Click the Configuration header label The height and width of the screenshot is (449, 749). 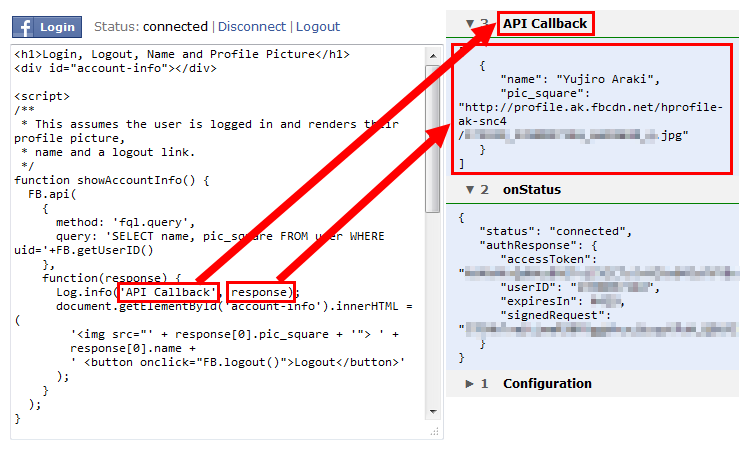[x=547, y=384]
